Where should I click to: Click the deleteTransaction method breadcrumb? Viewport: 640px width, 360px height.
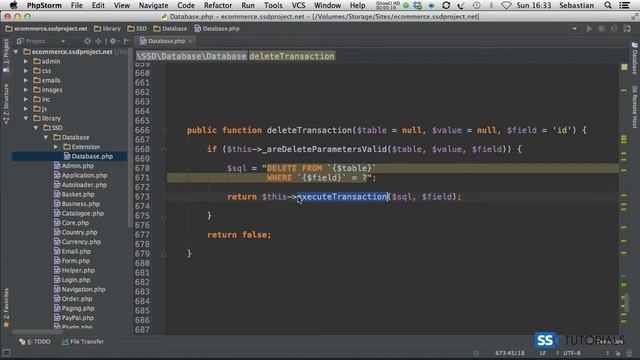[x=292, y=56]
